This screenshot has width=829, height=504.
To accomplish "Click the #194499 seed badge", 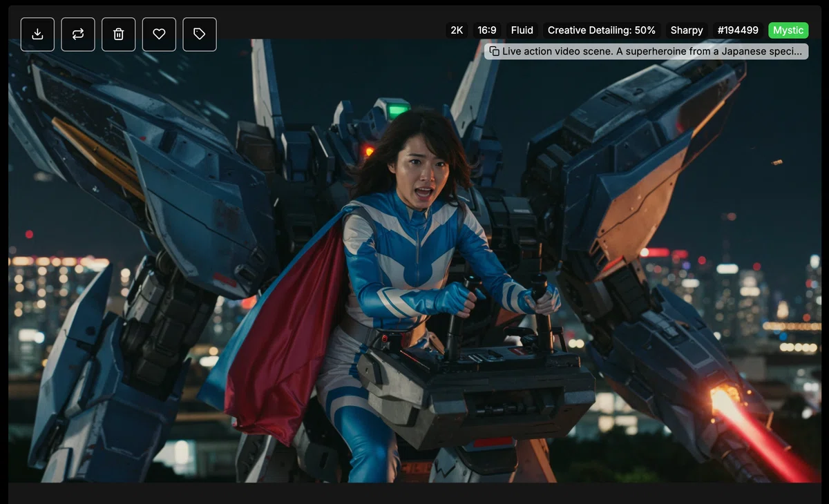I will (x=738, y=30).
